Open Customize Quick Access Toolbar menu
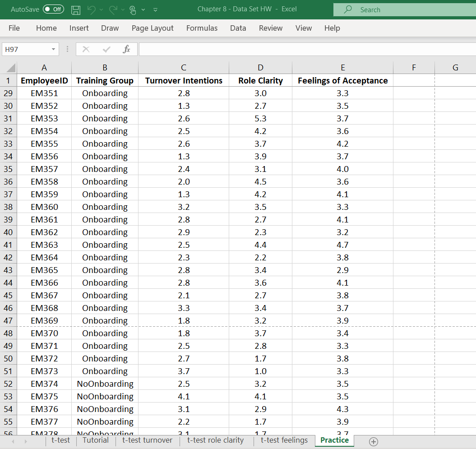 (x=155, y=9)
